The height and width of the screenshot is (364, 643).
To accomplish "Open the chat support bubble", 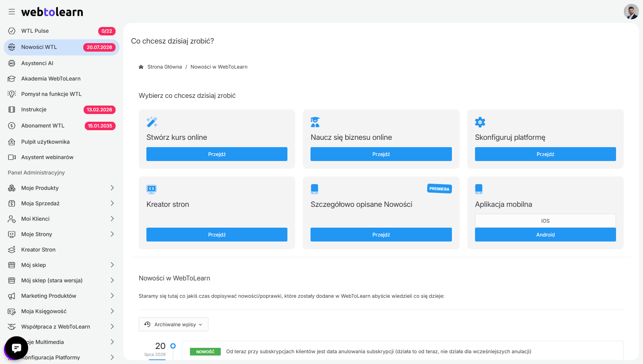I will coord(16,348).
